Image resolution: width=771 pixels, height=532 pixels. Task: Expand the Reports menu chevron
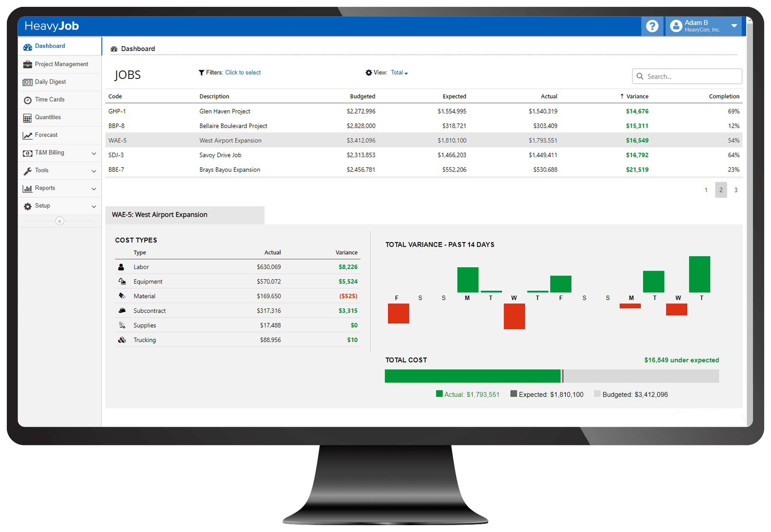[94, 189]
